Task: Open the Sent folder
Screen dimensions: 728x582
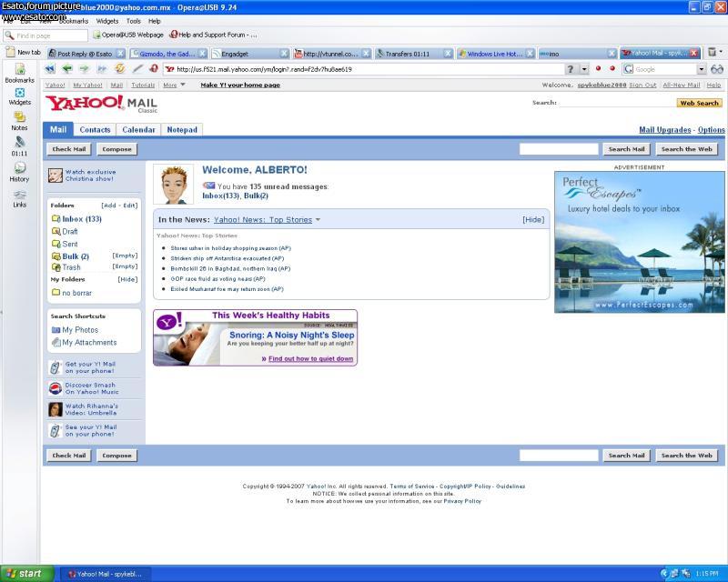Action: pyautogui.click(x=70, y=244)
